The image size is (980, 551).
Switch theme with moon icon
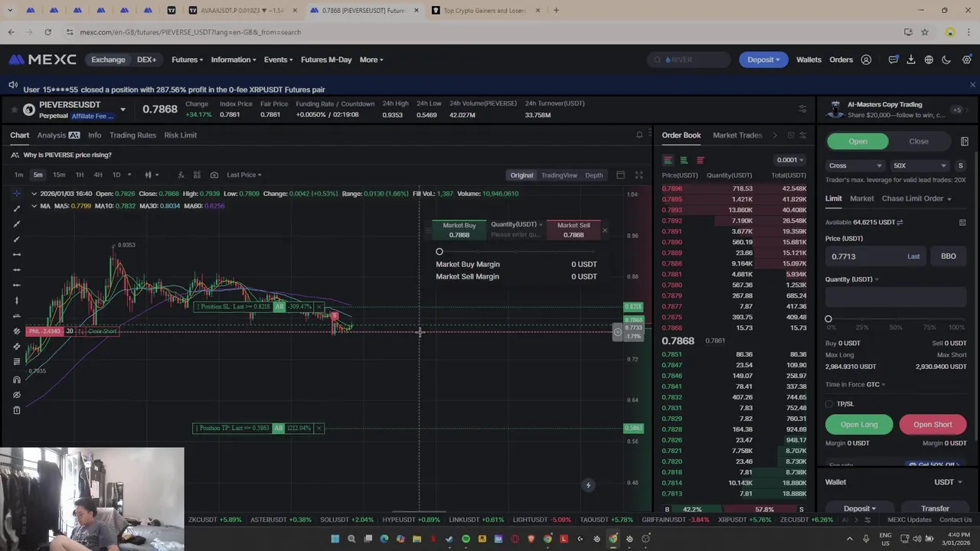click(x=947, y=60)
